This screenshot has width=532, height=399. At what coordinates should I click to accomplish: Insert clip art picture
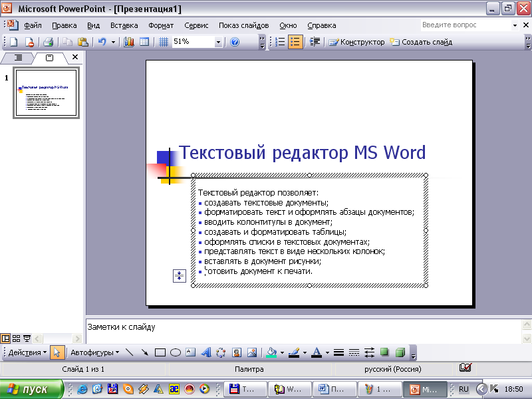(x=237, y=352)
